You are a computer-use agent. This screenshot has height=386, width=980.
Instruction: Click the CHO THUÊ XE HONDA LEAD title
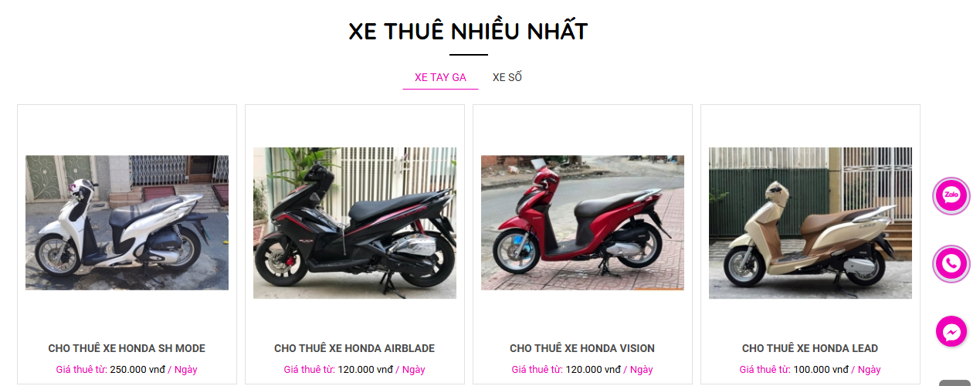(x=810, y=348)
